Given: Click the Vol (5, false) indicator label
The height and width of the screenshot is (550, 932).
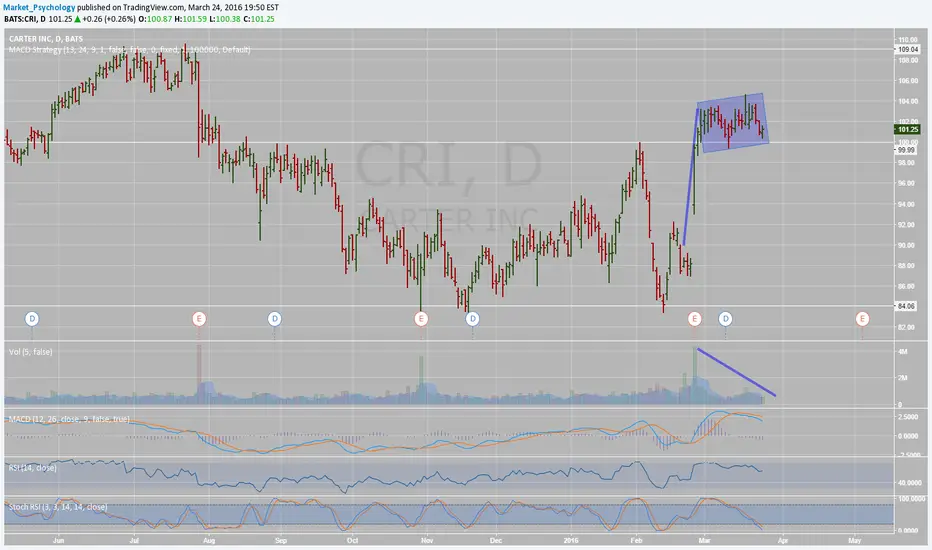Looking at the screenshot, I should point(30,352).
